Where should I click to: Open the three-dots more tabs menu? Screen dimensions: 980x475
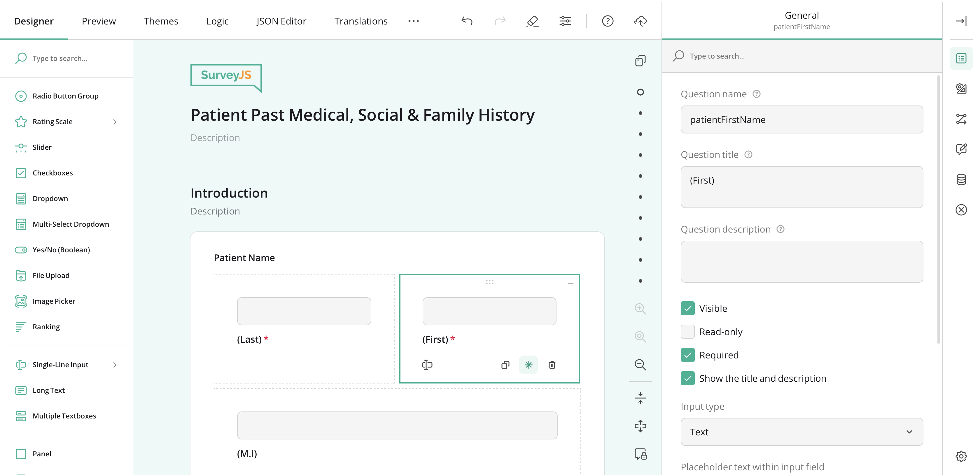(413, 21)
